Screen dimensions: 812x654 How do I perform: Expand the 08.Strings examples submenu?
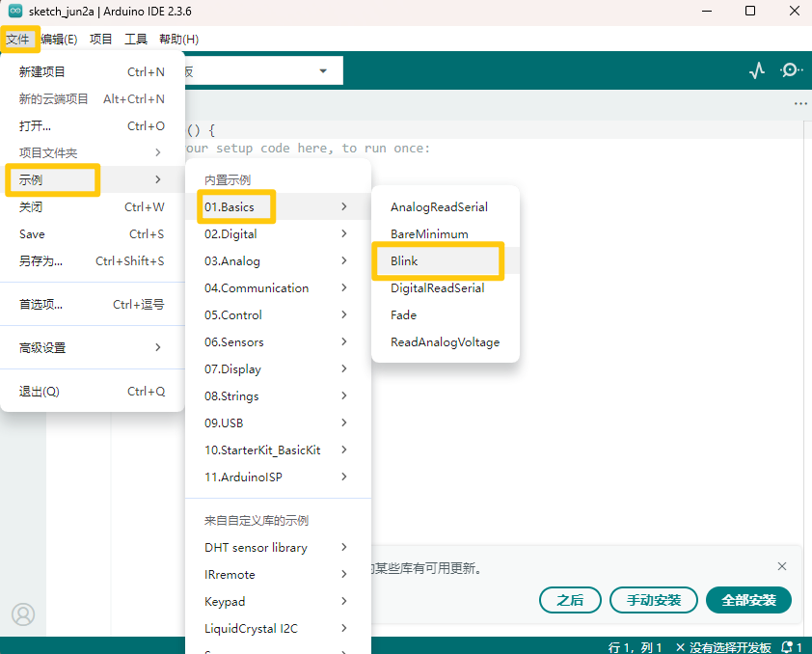point(278,396)
